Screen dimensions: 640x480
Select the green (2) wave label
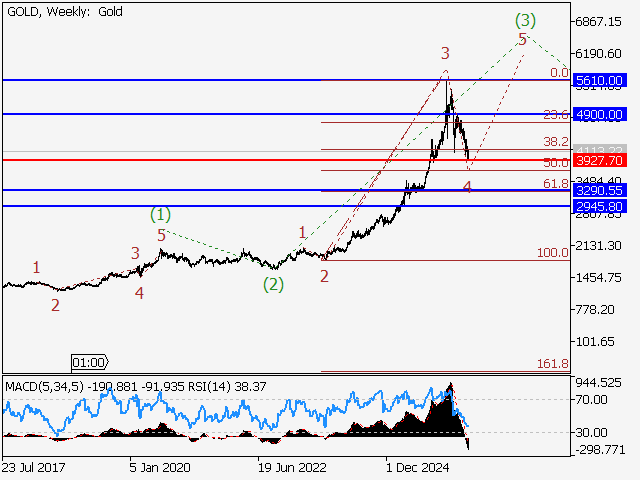click(273, 284)
